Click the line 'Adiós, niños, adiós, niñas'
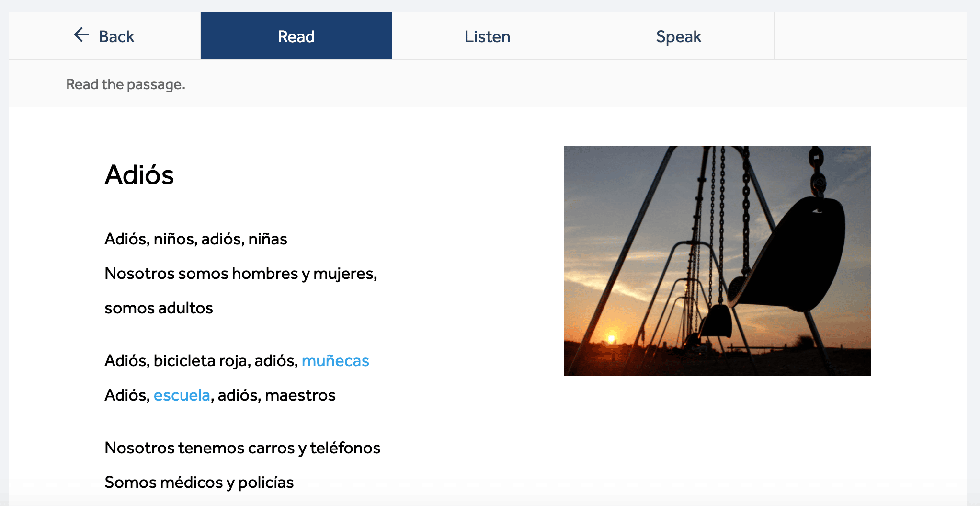 [195, 239]
